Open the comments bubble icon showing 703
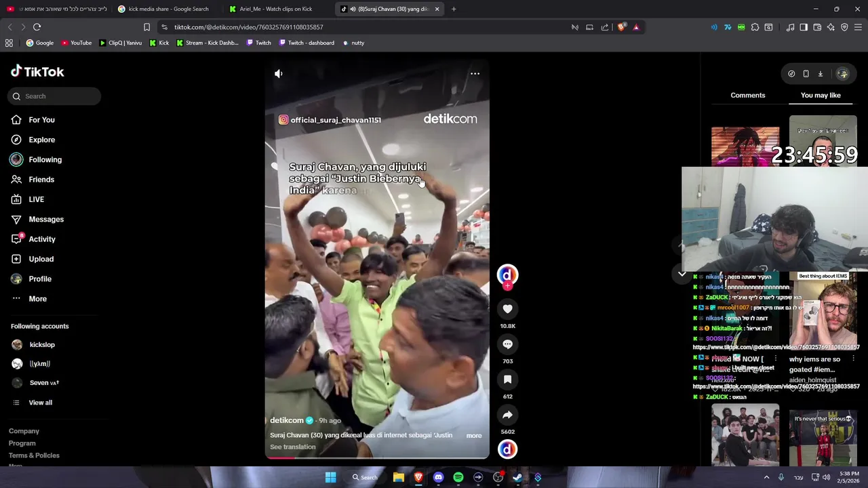Screen dimensions: 868x488 [507, 344]
